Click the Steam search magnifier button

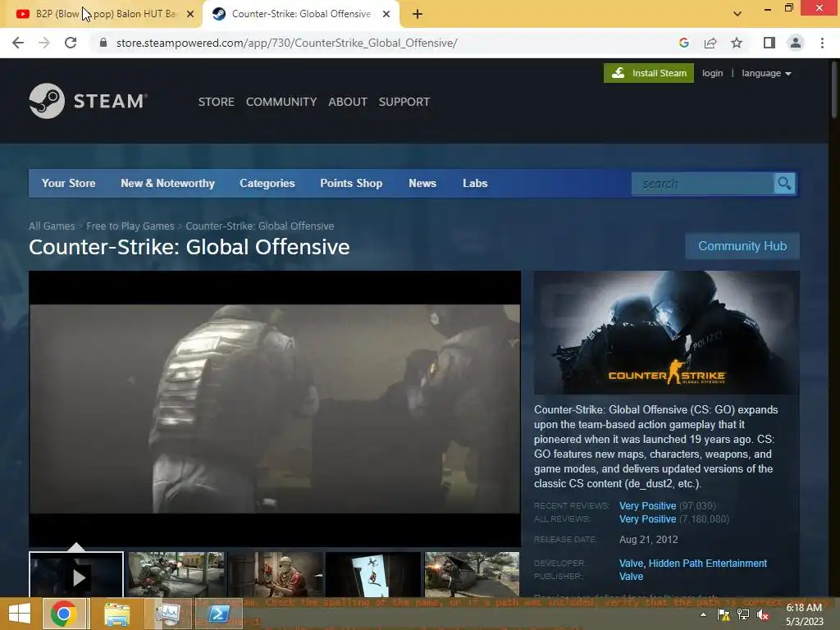(784, 183)
